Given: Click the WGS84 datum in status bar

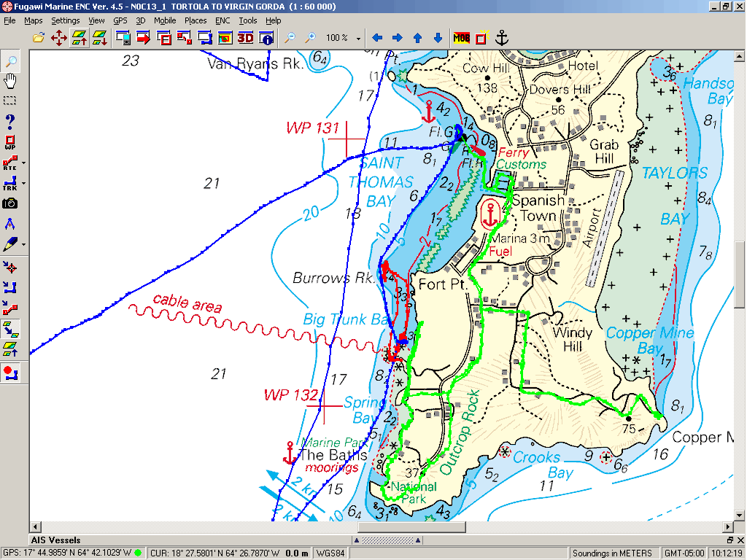Looking at the screenshot, I should (x=330, y=553).
